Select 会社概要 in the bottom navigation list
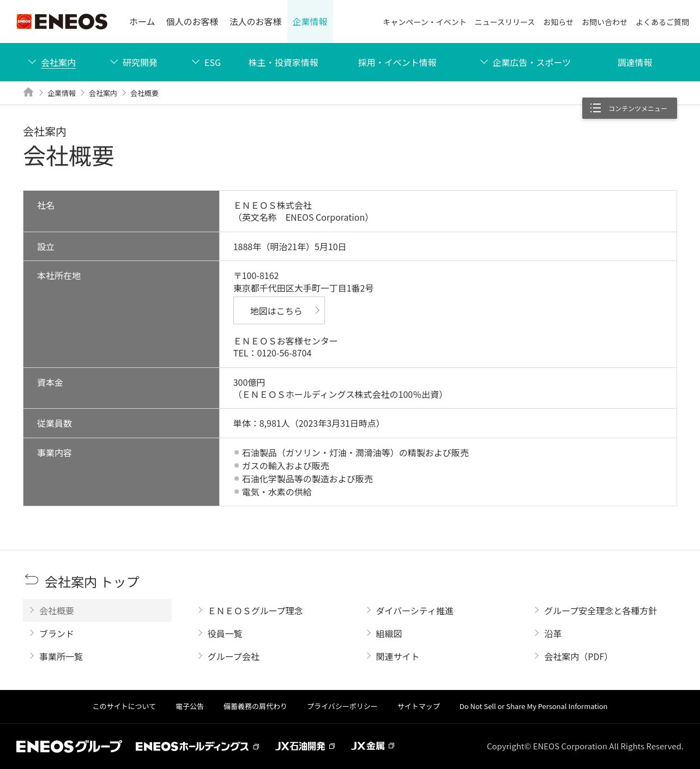Image resolution: width=700 pixels, height=769 pixels. 97,610
